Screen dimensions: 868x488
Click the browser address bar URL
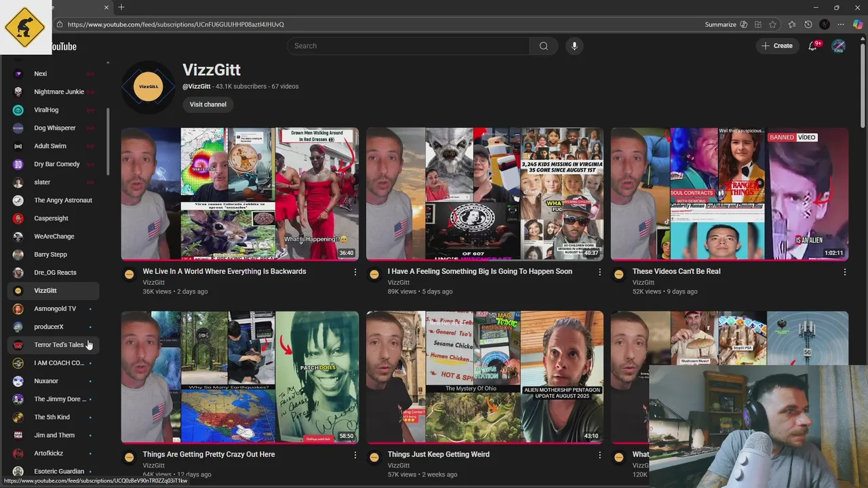click(x=176, y=24)
